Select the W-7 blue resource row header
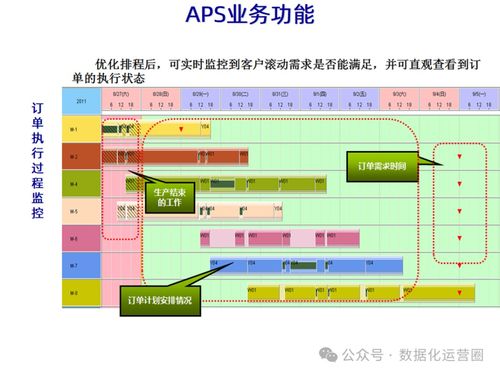This screenshot has width=500, height=375. [81, 265]
